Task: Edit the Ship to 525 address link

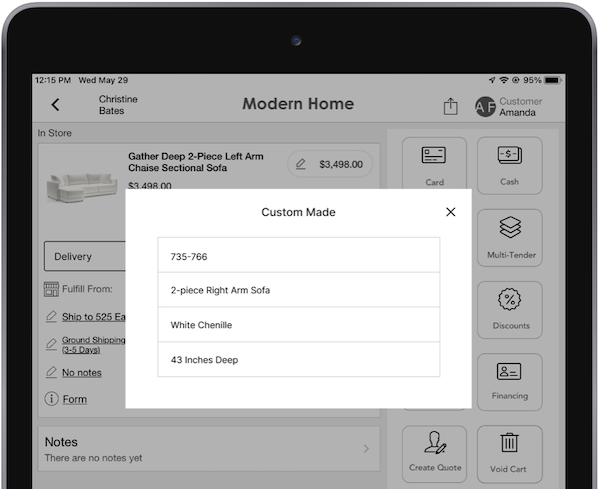Action: tap(93, 317)
